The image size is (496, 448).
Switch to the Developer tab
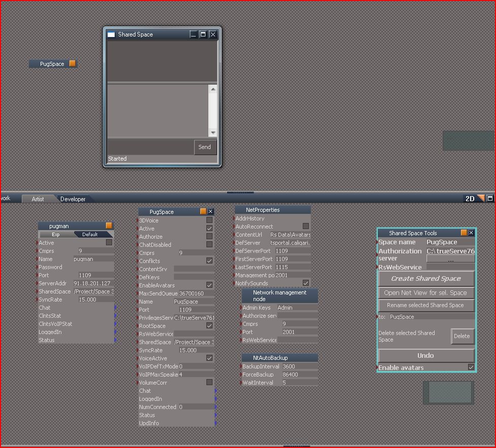pyautogui.click(x=73, y=199)
